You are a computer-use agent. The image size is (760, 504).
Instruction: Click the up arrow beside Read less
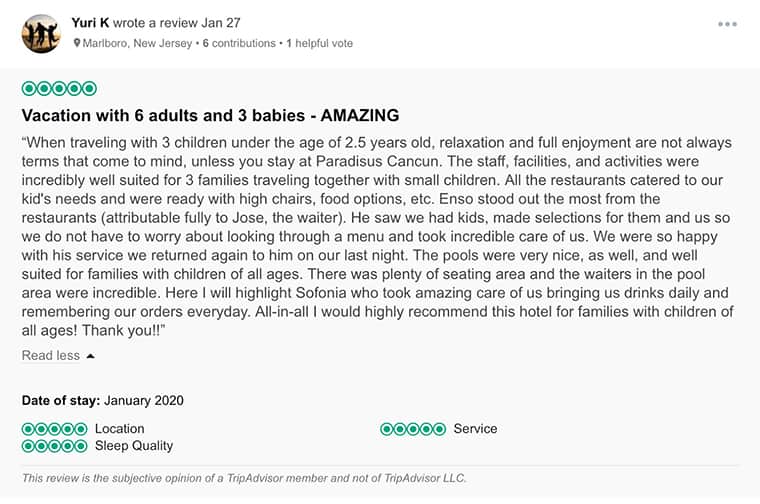(91, 355)
